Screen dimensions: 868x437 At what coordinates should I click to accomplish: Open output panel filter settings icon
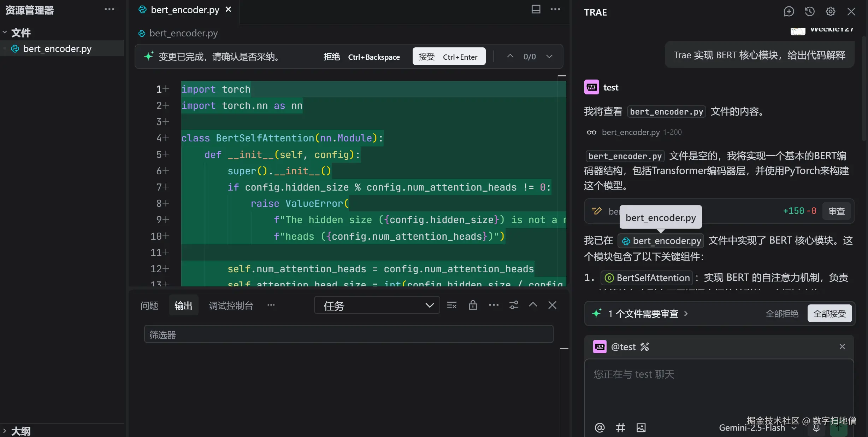[514, 305]
